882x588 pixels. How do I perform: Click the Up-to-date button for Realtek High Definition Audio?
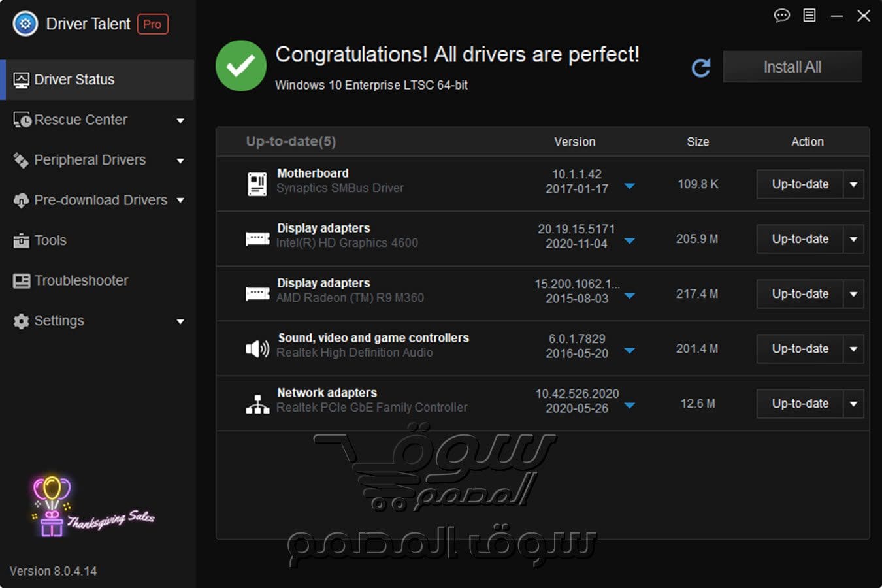800,349
